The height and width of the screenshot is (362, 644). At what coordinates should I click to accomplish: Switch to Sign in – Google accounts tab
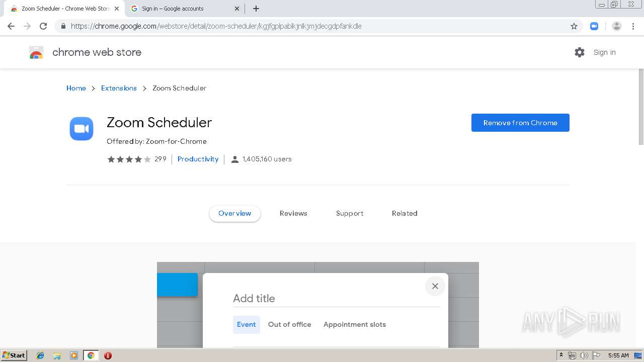184,9
